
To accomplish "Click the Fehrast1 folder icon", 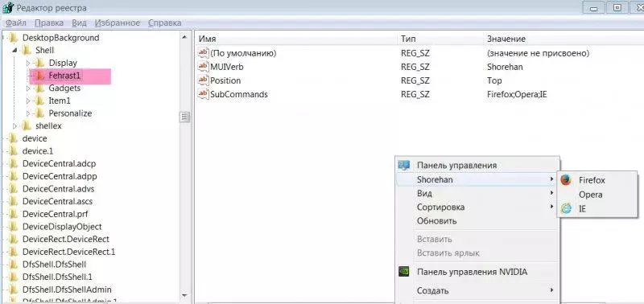I will (x=39, y=76).
